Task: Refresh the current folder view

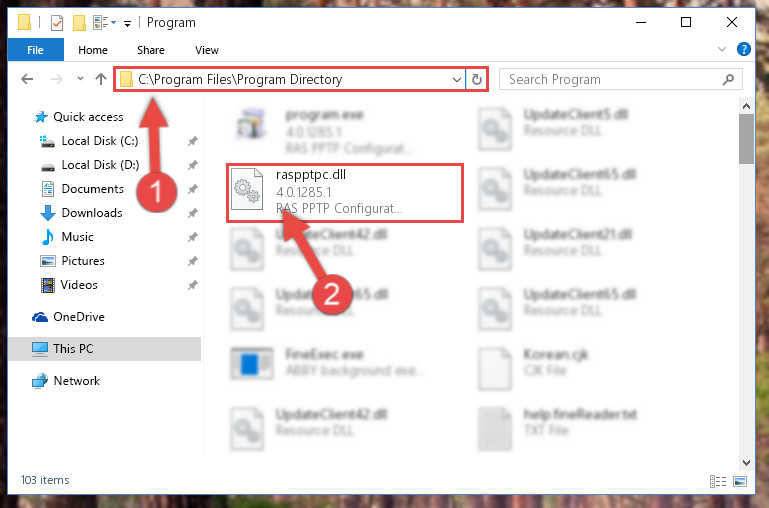Action: tap(477, 79)
